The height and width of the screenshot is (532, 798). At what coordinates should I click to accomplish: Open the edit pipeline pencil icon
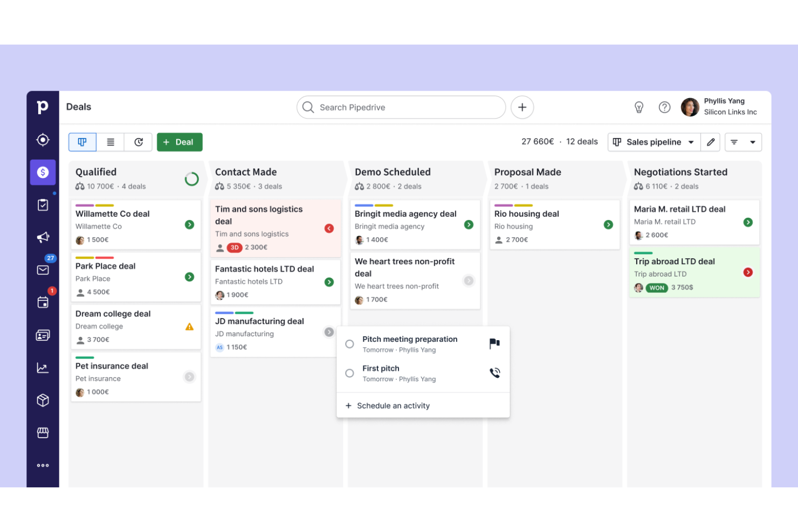pyautogui.click(x=711, y=142)
